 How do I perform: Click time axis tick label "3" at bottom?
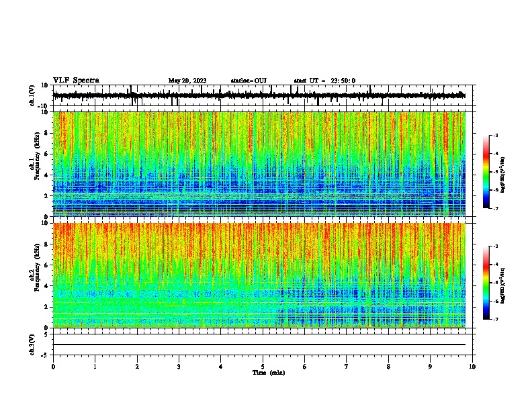tap(179, 367)
